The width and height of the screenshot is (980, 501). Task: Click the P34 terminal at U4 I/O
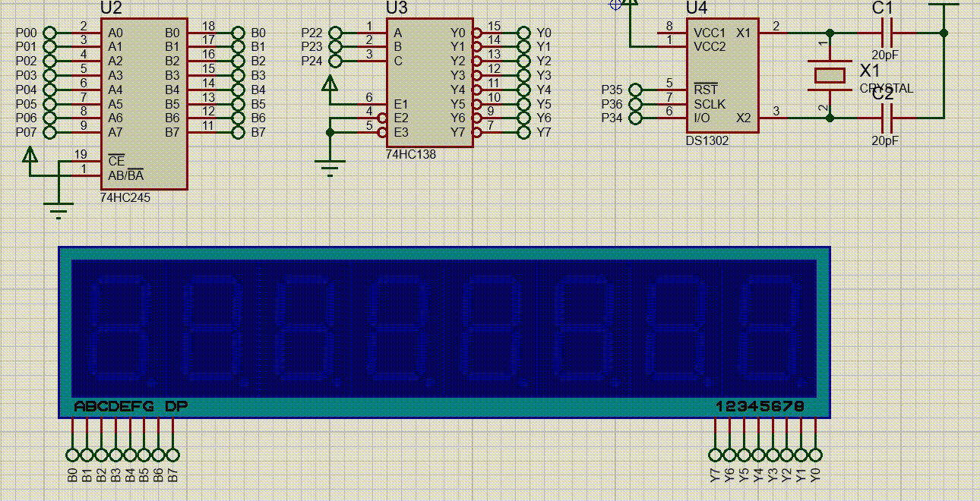click(x=636, y=118)
